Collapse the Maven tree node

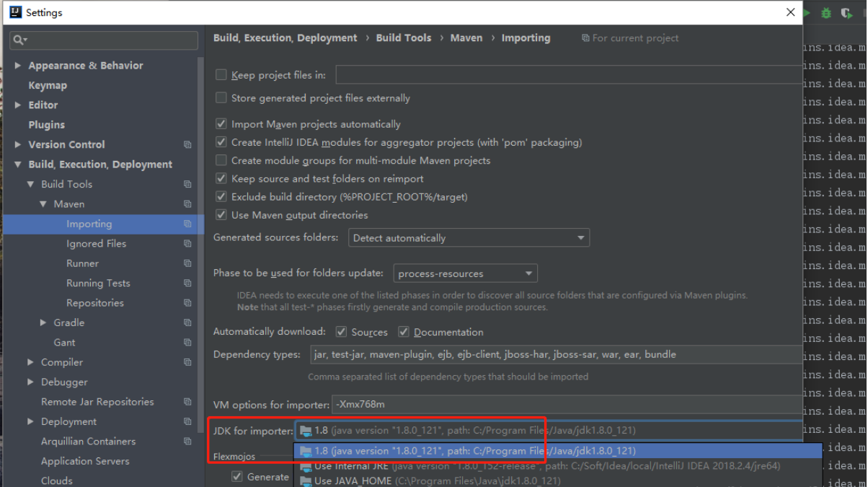click(43, 204)
